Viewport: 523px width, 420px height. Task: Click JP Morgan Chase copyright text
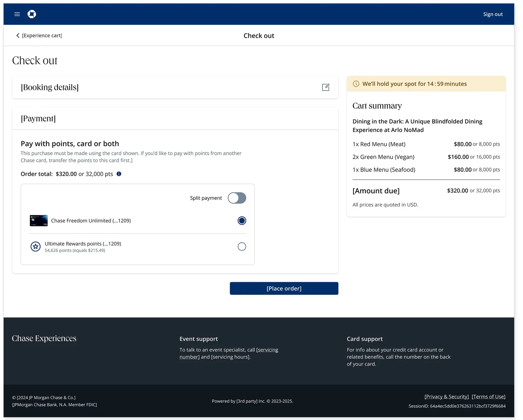pos(44,398)
